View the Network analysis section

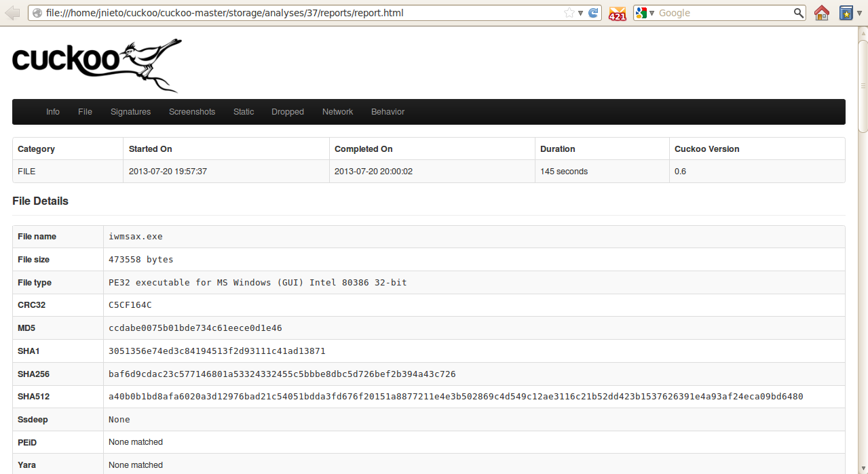tap(337, 111)
